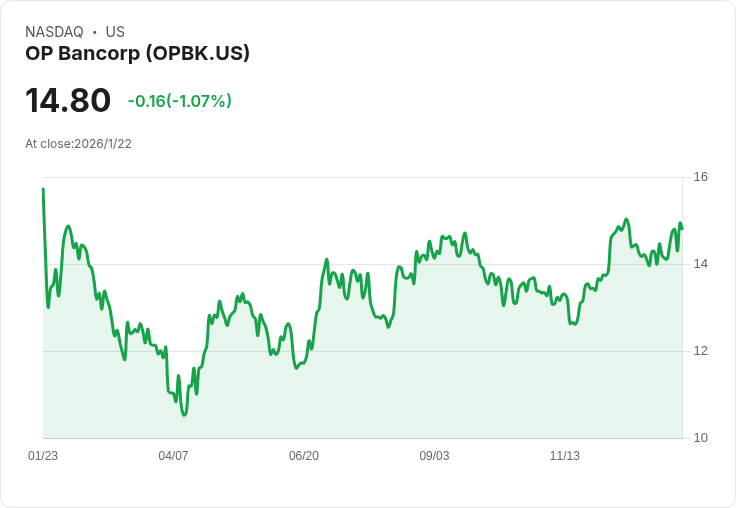Click the At close 2026/1/22 timestamp
The height and width of the screenshot is (508, 736).
pyautogui.click(x=78, y=144)
